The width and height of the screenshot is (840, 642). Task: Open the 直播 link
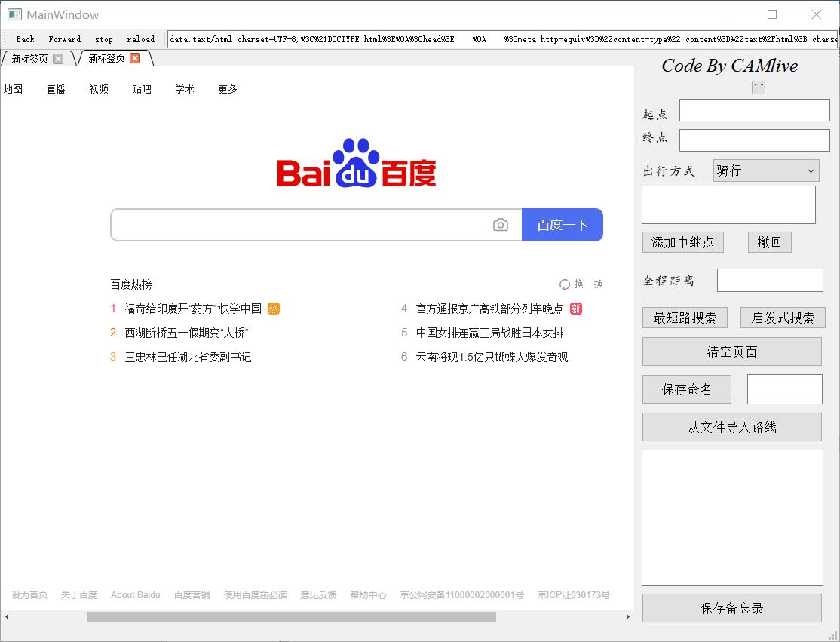(56, 89)
